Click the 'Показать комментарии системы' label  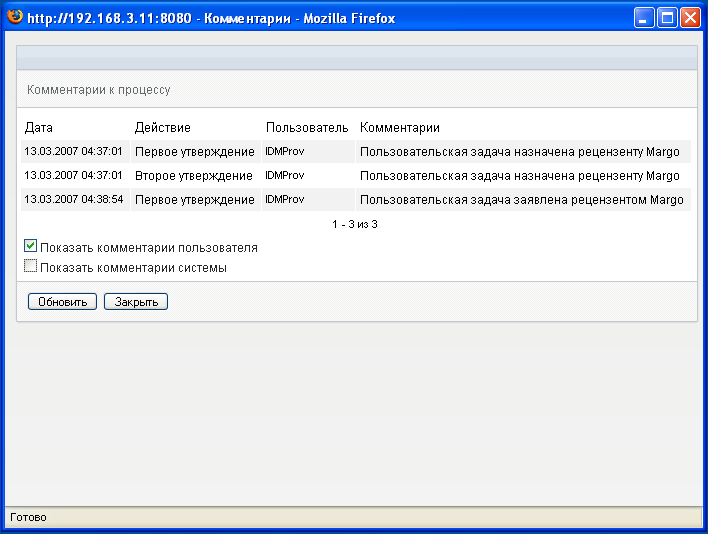133,268
